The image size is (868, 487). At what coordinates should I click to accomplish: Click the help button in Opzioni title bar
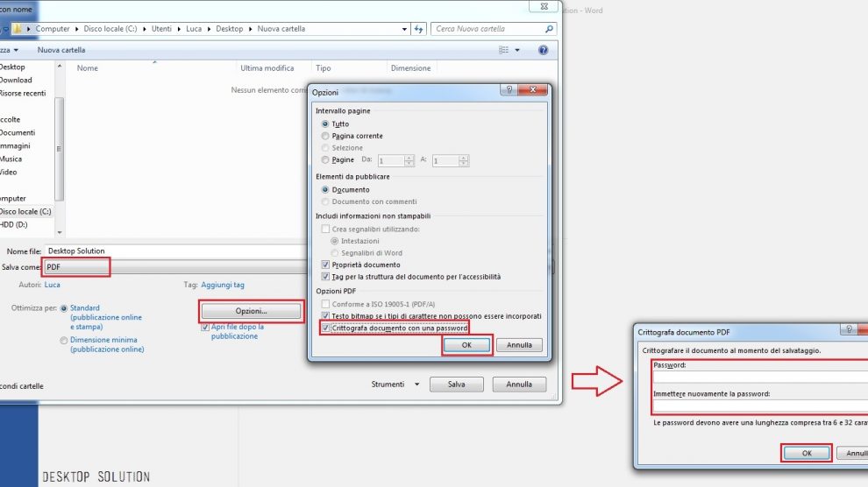pos(509,89)
